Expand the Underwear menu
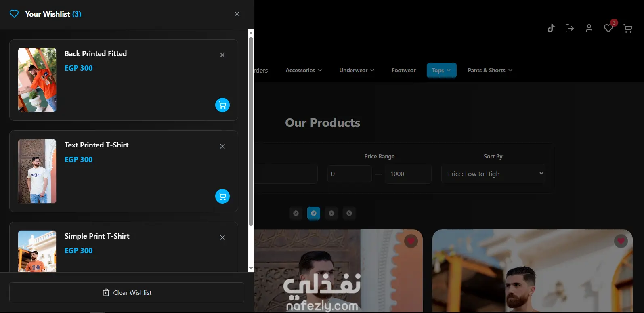 (x=357, y=70)
